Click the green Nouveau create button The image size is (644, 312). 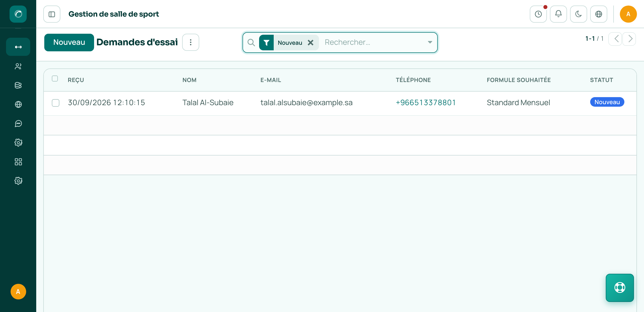pyautogui.click(x=69, y=42)
